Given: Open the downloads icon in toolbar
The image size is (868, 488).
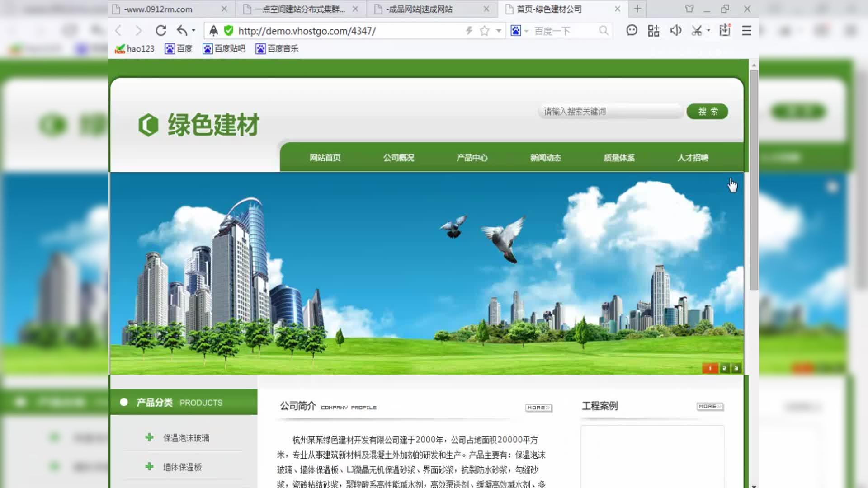Looking at the screenshot, I should tap(725, 31).
